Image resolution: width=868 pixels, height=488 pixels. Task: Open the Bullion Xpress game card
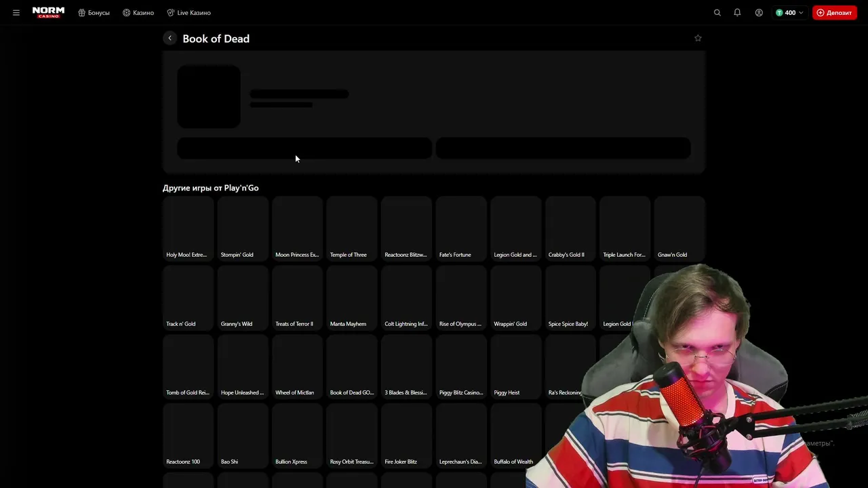(297, 436)
